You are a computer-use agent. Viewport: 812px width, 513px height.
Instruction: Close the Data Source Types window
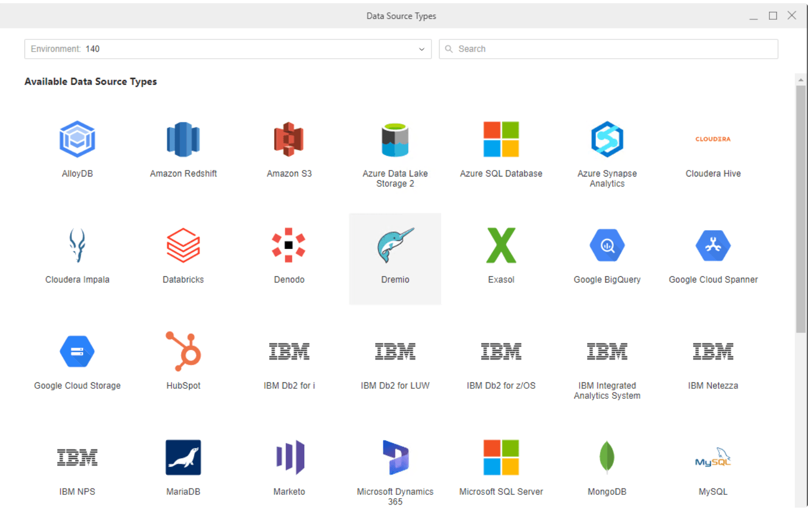pyautogui.click(x=792, y=15)
